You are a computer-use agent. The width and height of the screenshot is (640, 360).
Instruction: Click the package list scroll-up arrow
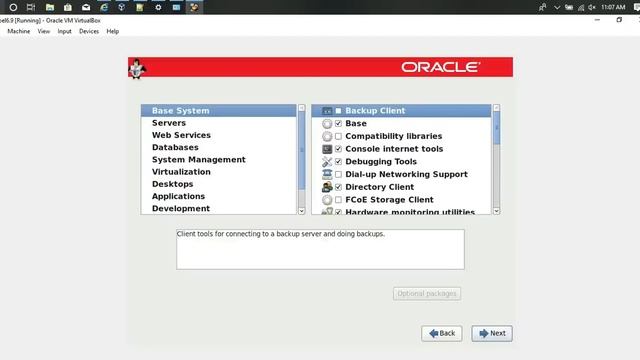pos(496,108)
